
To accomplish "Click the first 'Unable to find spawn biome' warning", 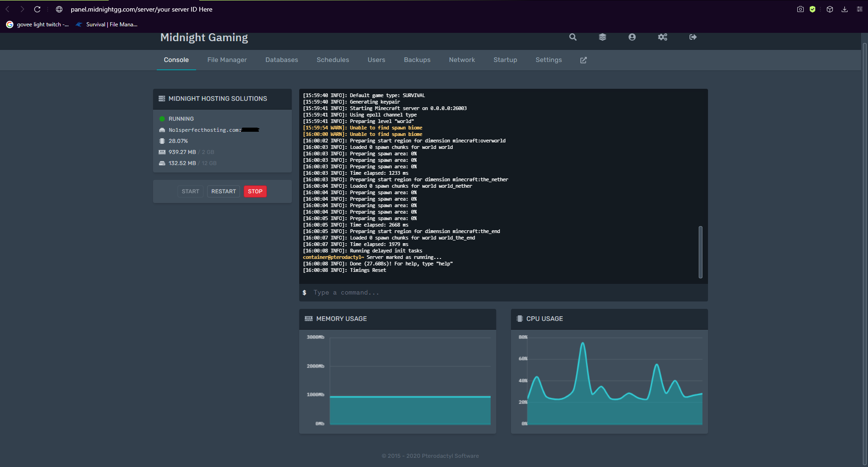I will (362, 128).
